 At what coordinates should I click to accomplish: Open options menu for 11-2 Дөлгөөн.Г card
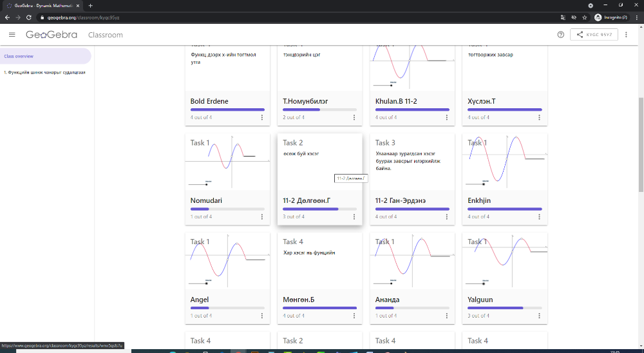pyautogui.click(x=354, y=216)
